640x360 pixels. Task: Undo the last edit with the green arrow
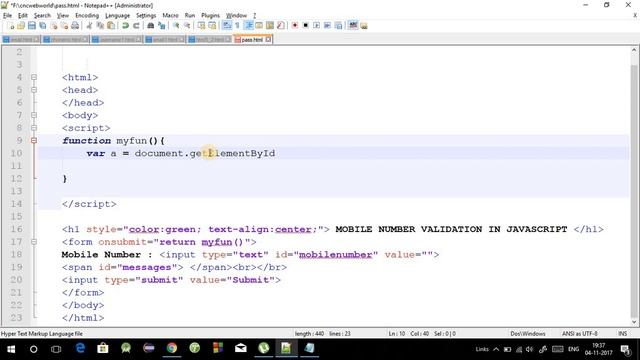125,25
